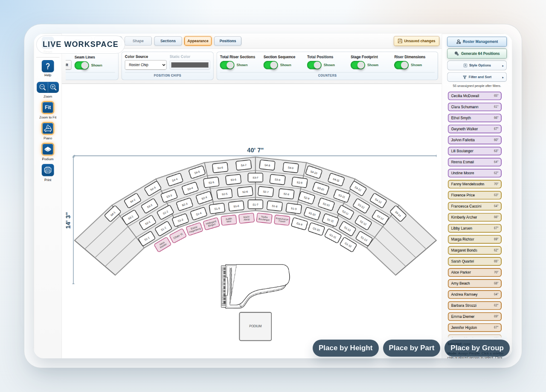Select placed person Hildegard Bingen chip

click(x=211, y=224)
